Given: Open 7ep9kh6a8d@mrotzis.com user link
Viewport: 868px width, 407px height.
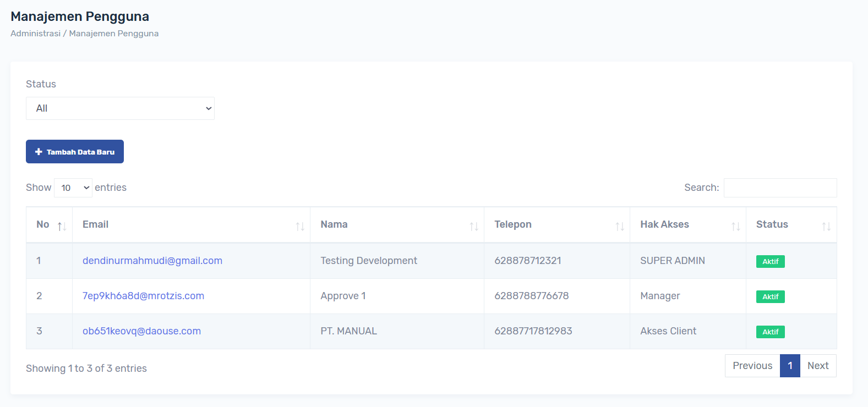Looking at the screenshot, I should (143, 296).
